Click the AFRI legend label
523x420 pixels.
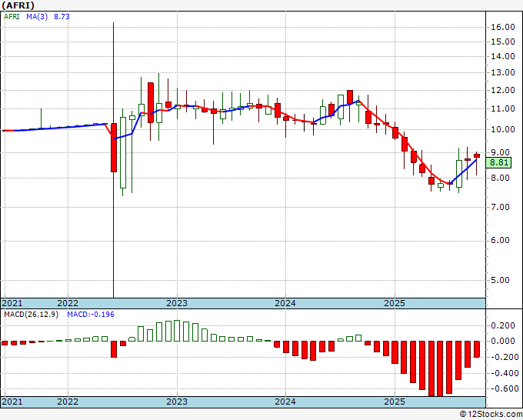[12, 16]
